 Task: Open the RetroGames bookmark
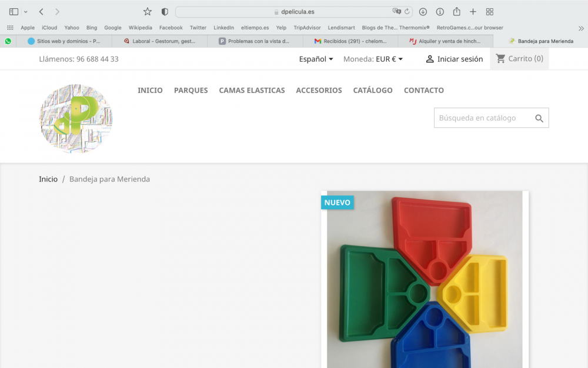470,28
